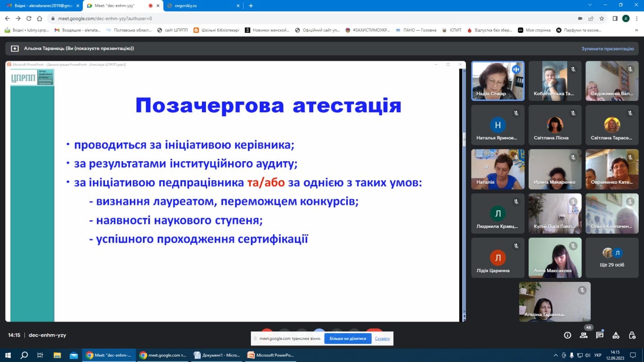Image resolution: width=644 pixels, height=362 pixels.
Task: Expand hidden system tray icons
Action: click(x=556, y=355)
